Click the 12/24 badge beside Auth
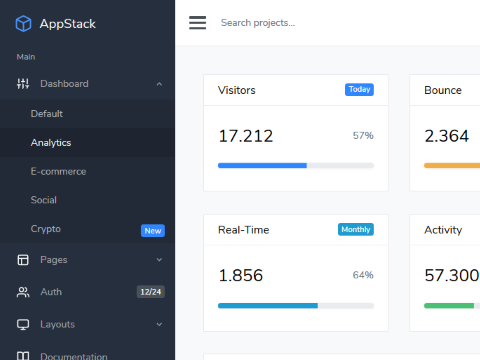Screen dimensions: 480x360 coord(151,292)
